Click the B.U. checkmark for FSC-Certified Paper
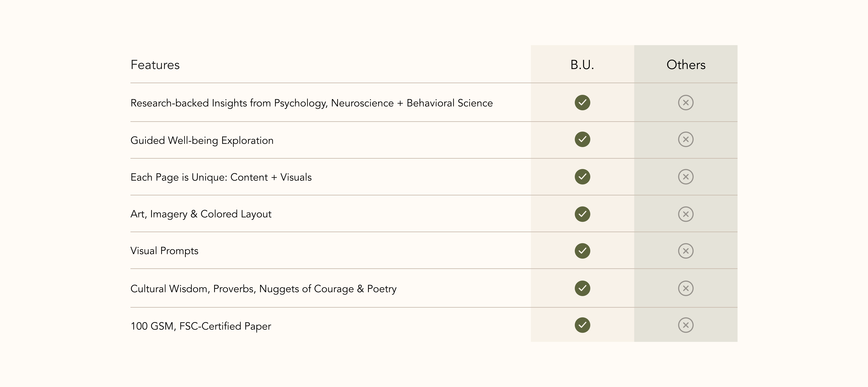 (582, 325)
